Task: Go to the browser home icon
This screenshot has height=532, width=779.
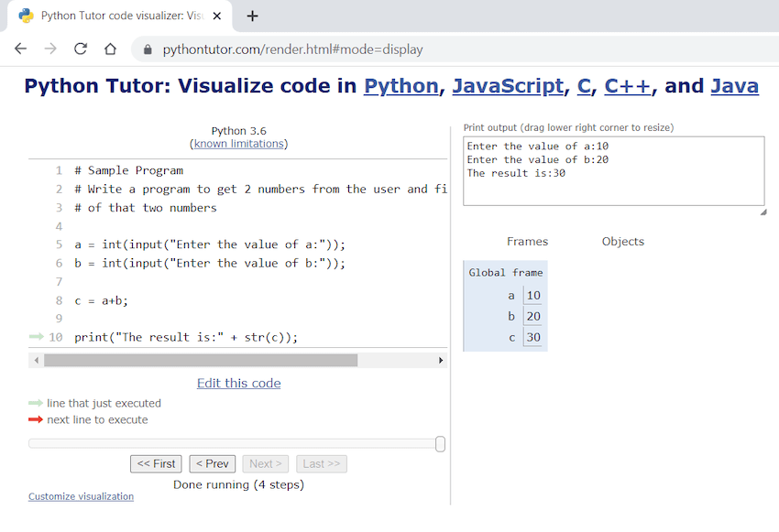Action: [110, 49]
